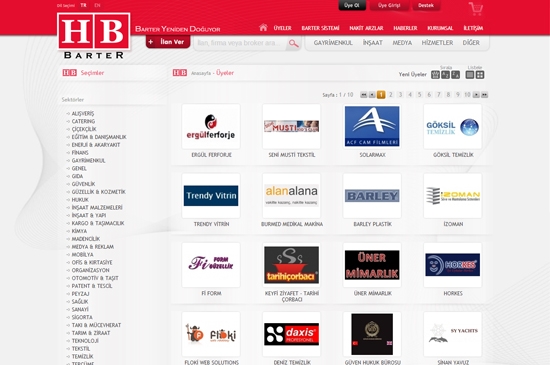
Task: Click the İlan Ver button
Action: (x=168, y=42)
